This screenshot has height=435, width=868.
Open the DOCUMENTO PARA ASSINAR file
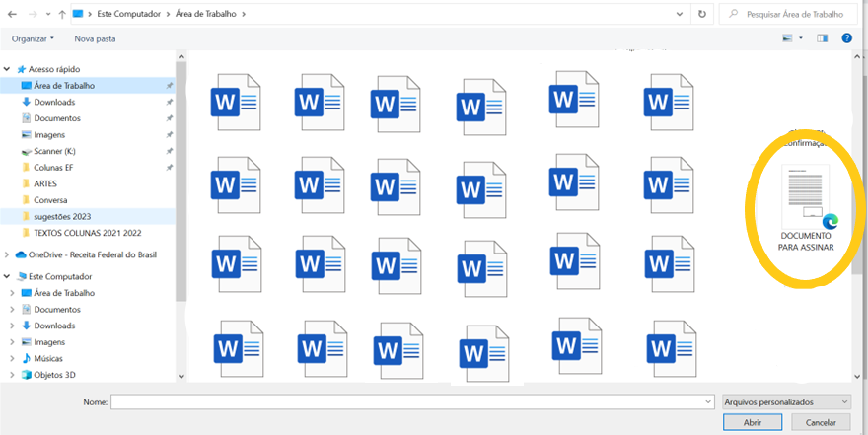coord(806,205)
